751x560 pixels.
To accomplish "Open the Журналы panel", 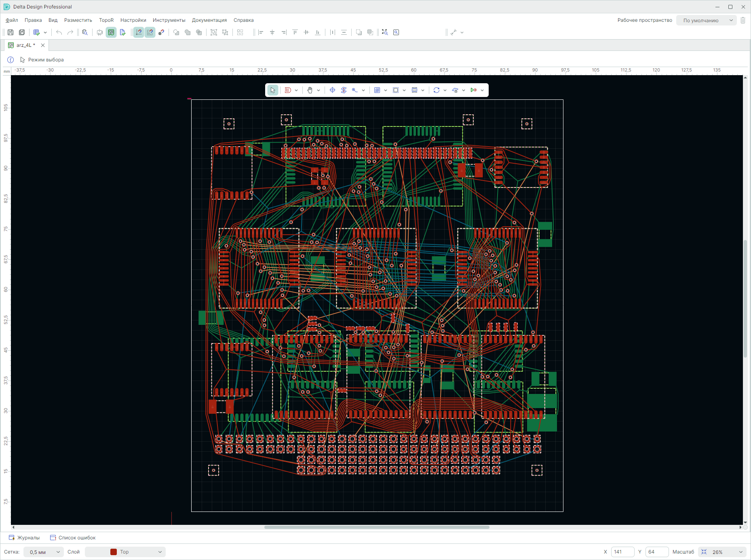I will pos(25,538).
